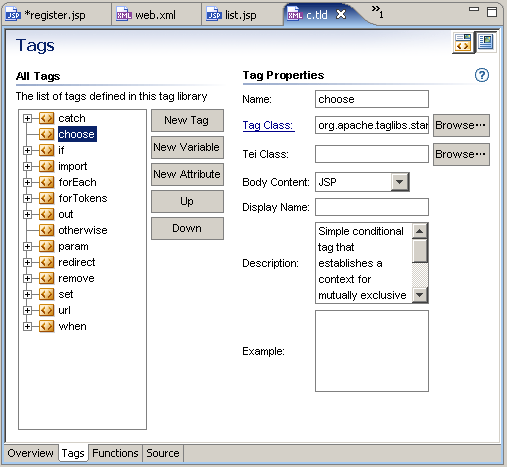Close the c.tld editor tab
Viewport: 507px width, 467px height.
point(341,14)
